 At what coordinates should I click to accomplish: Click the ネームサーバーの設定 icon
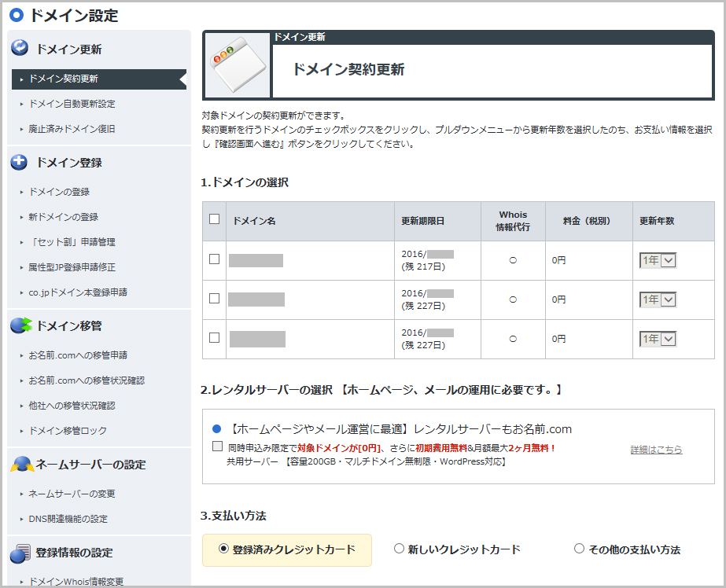20,464
